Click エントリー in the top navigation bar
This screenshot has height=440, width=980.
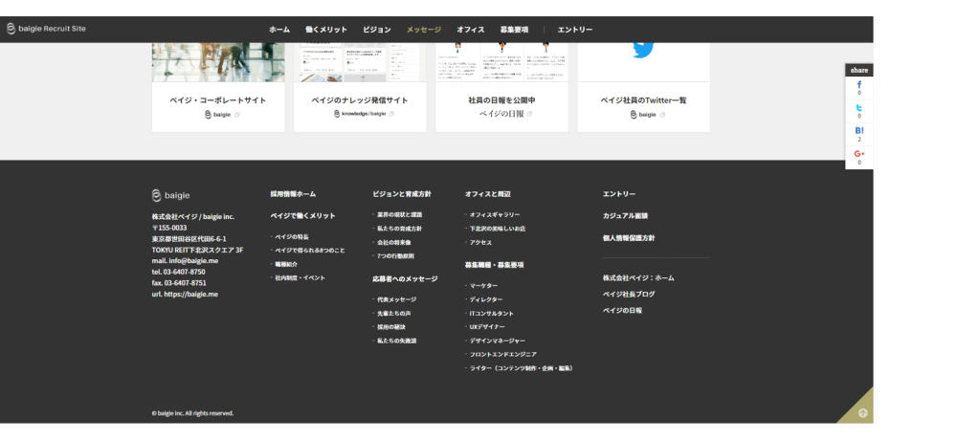coord(575,30)
